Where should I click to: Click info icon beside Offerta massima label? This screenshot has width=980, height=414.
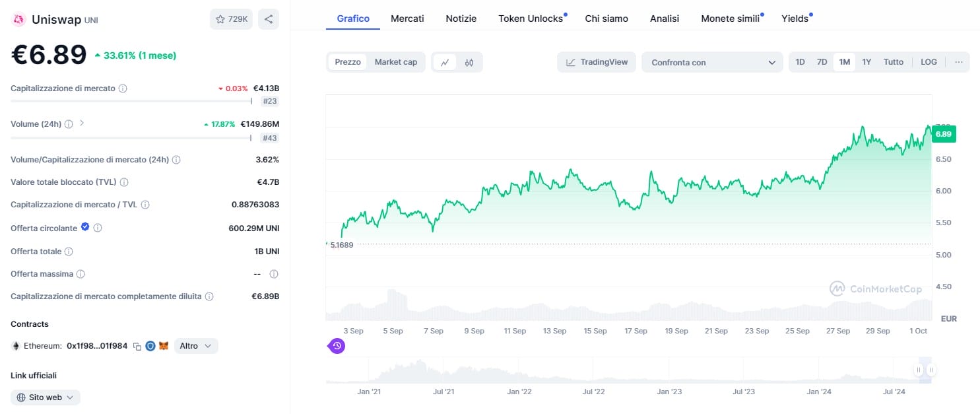click(x=81, y=274)
